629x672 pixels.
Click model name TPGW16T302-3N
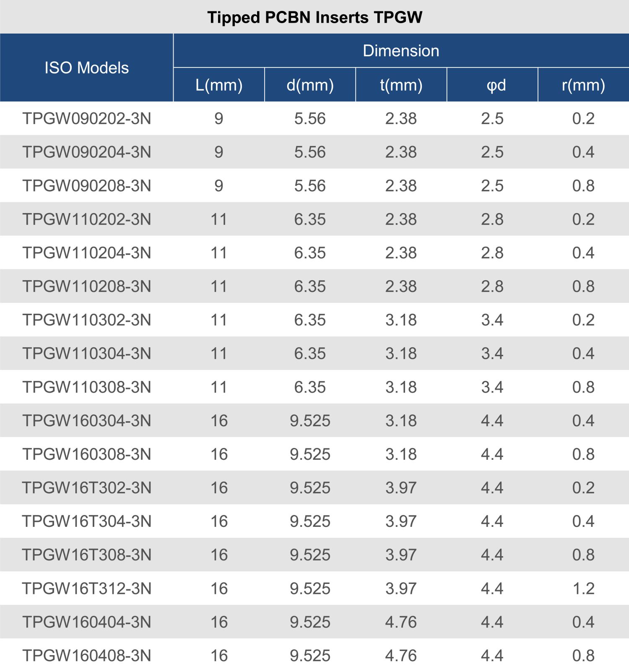87,488
